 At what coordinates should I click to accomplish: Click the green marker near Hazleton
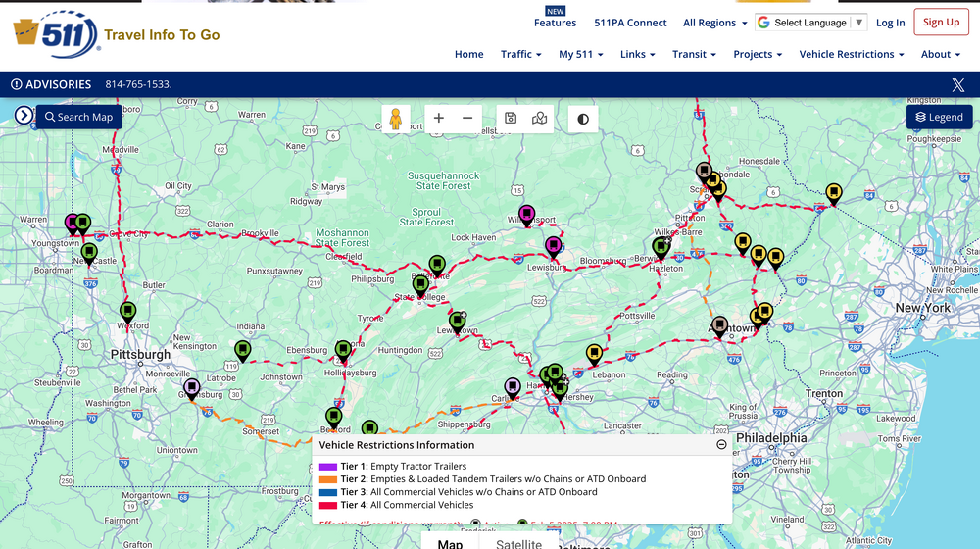661,248
